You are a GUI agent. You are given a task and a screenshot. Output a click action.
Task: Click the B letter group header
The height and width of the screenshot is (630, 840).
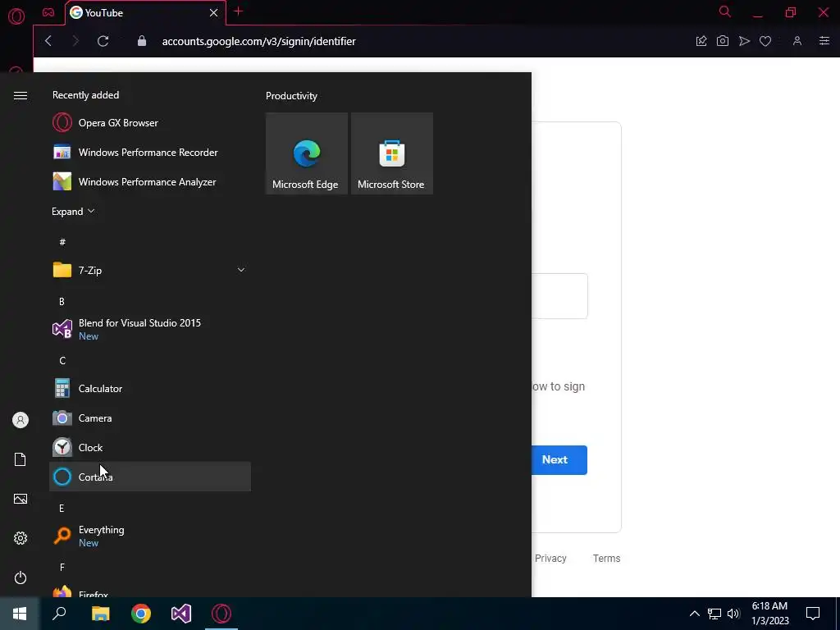[x=62, y=302]
